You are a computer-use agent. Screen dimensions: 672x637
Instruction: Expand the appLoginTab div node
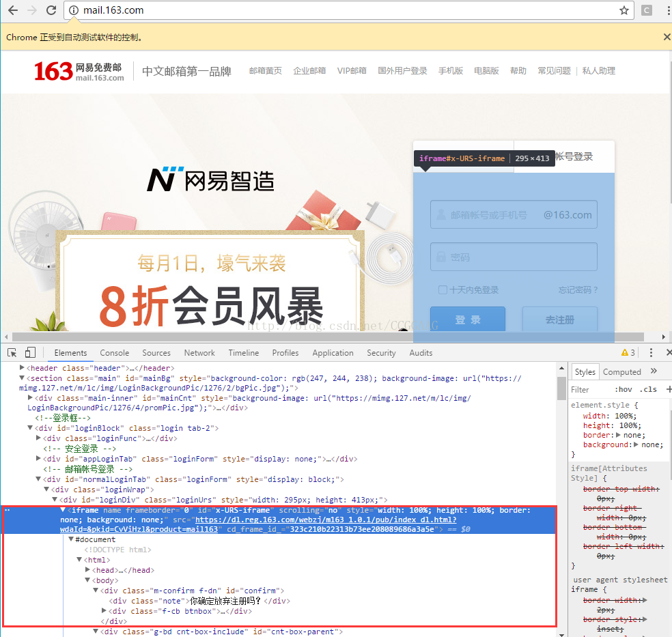[x=38, y=458]
